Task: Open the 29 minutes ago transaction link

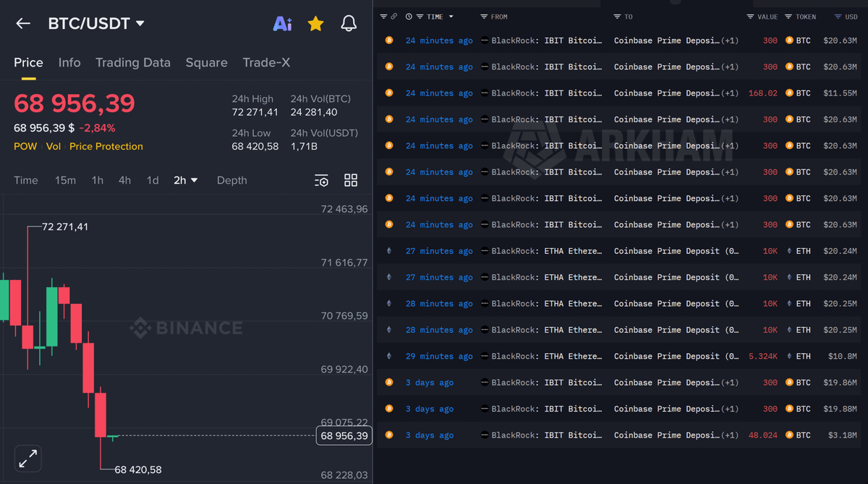Action: (439, 356)
